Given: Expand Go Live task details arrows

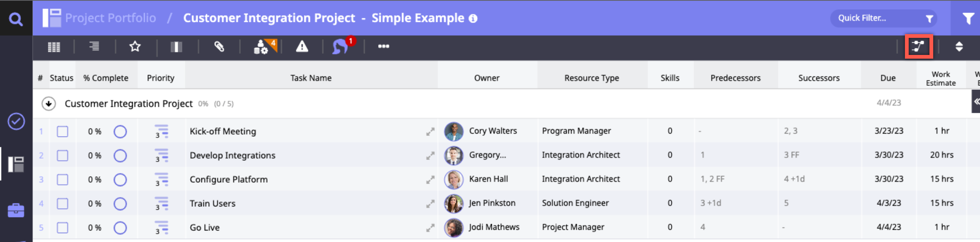Looking at the screenshot, I should [430, 228].
